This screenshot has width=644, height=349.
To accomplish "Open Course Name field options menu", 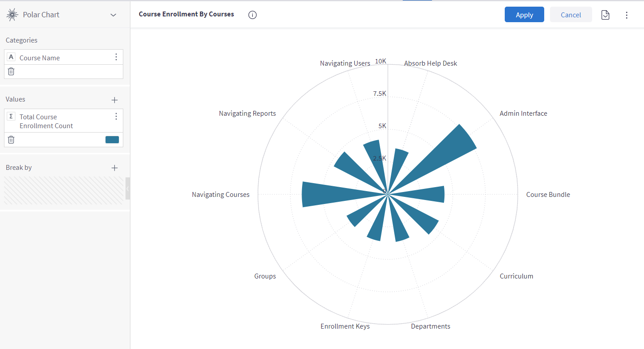I will (116, 57).
